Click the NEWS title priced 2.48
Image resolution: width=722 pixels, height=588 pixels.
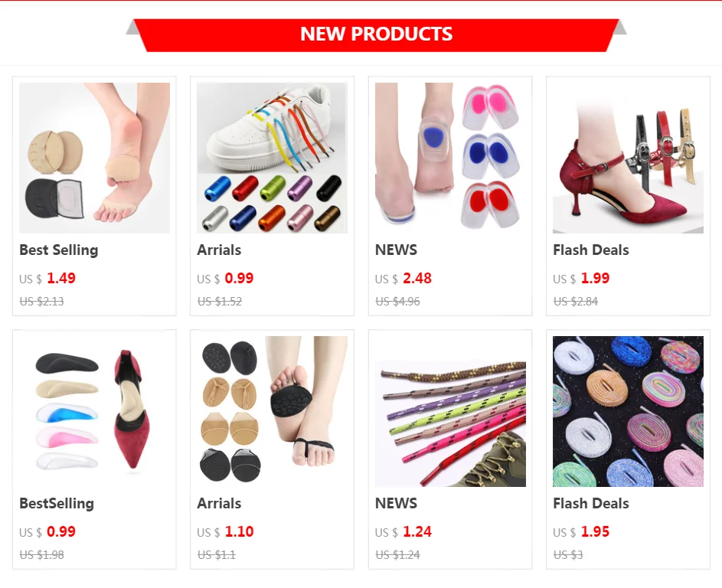(396, 250)
